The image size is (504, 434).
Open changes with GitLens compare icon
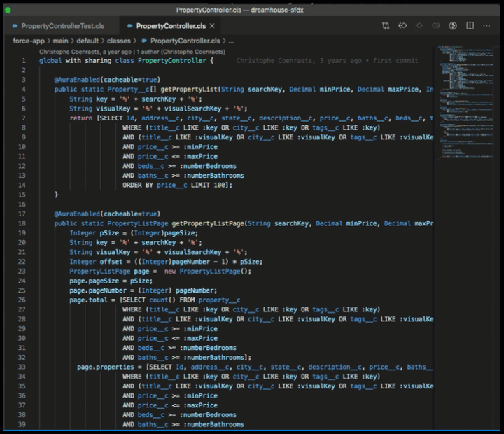click(x=386, y=26)
